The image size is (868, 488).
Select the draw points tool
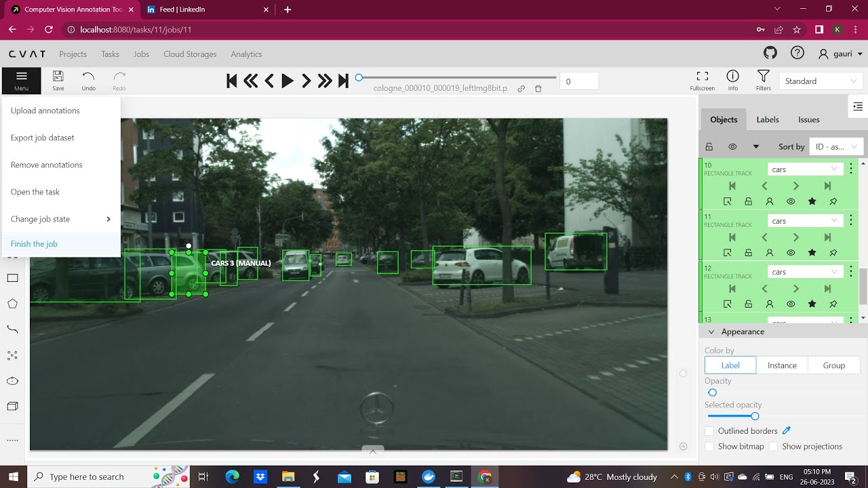tap(12, 355)
